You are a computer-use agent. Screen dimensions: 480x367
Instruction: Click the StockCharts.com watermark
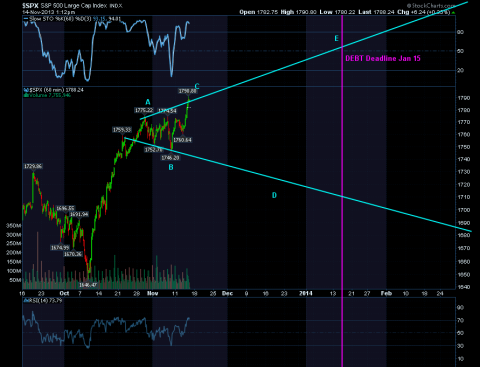(431, 6)
